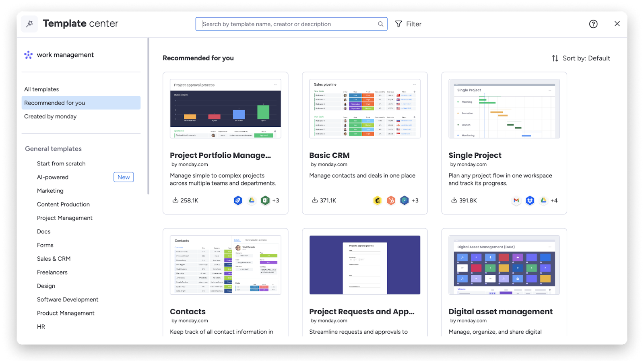644x361 pixels.
Task: Open Docs category
Action: [44, 232]
